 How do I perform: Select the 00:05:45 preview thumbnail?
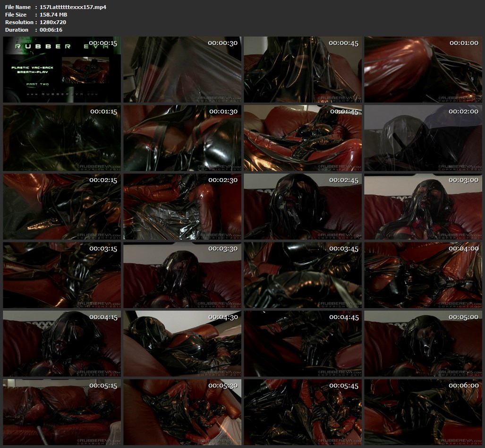(x=303, y=412)
